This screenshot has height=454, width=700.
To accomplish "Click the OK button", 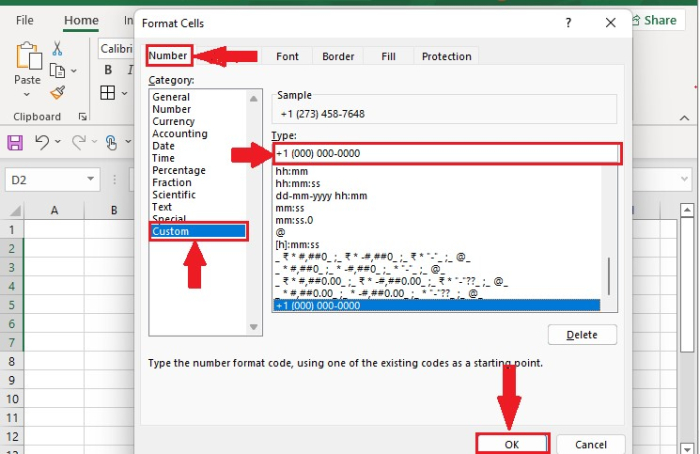I will (512, 445).
